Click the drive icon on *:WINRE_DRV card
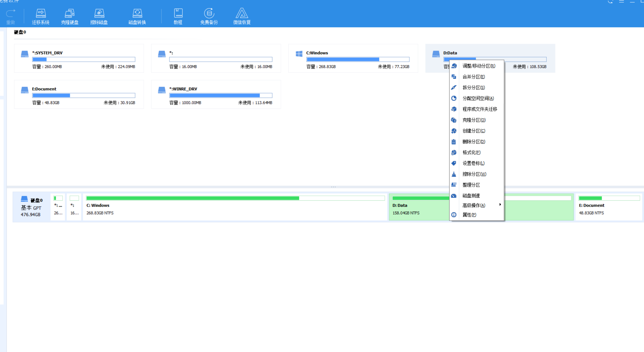644x352 pixels. 162,90
